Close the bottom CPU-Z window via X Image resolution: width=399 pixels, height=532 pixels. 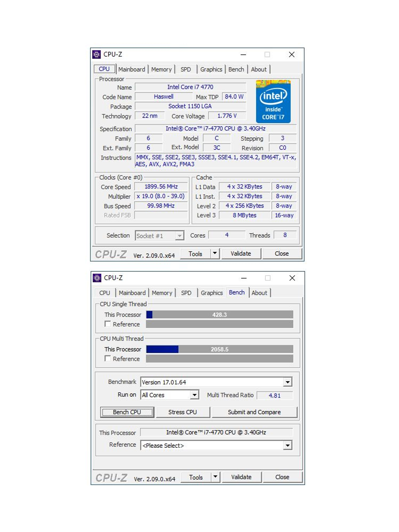tap(292, 278)
